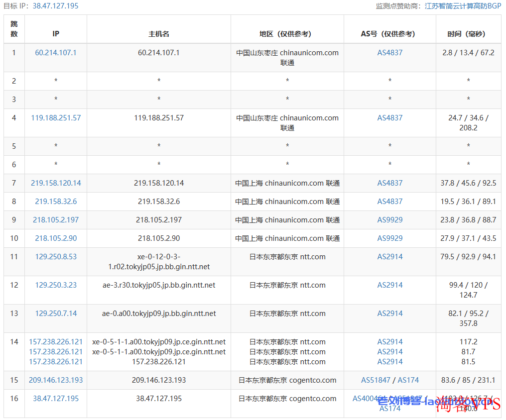Click first 157.238.226.121 link in hop 14
506x420 pixels.
pyautogui.click(x=56, y=342)
